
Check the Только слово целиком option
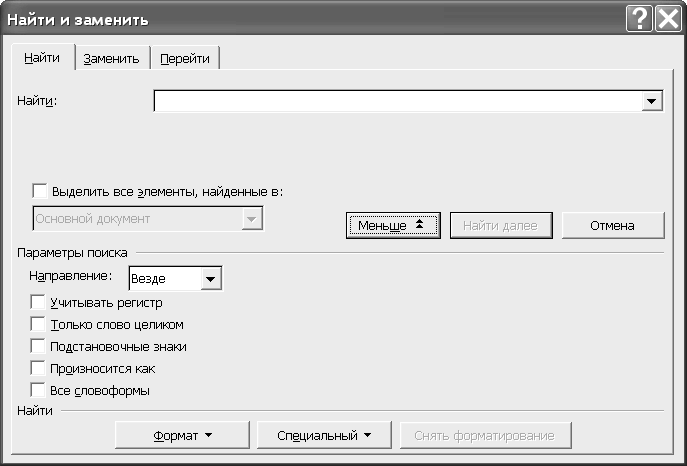(38, 324)
